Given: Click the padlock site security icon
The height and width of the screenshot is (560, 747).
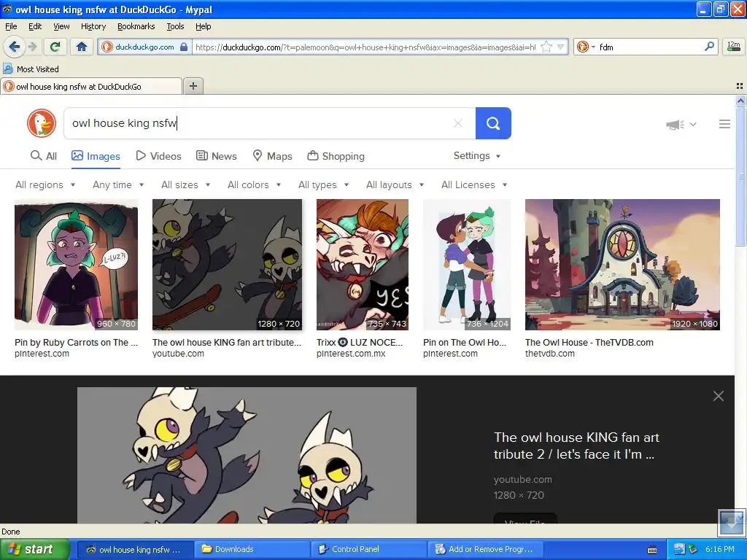Looking at the screenshot, I should pos(184,47).
